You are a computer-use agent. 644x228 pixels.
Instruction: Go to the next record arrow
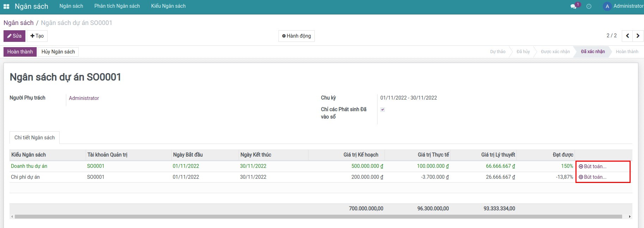coord(638,36)
